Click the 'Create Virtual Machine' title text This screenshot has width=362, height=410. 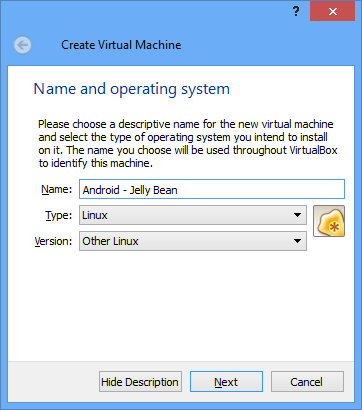(x=121, y=45)
